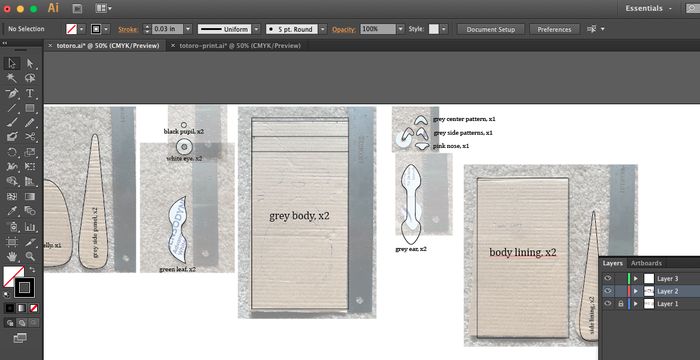
Task: Toggle visibility of Layer 3
Action: [x=607, y=278]
